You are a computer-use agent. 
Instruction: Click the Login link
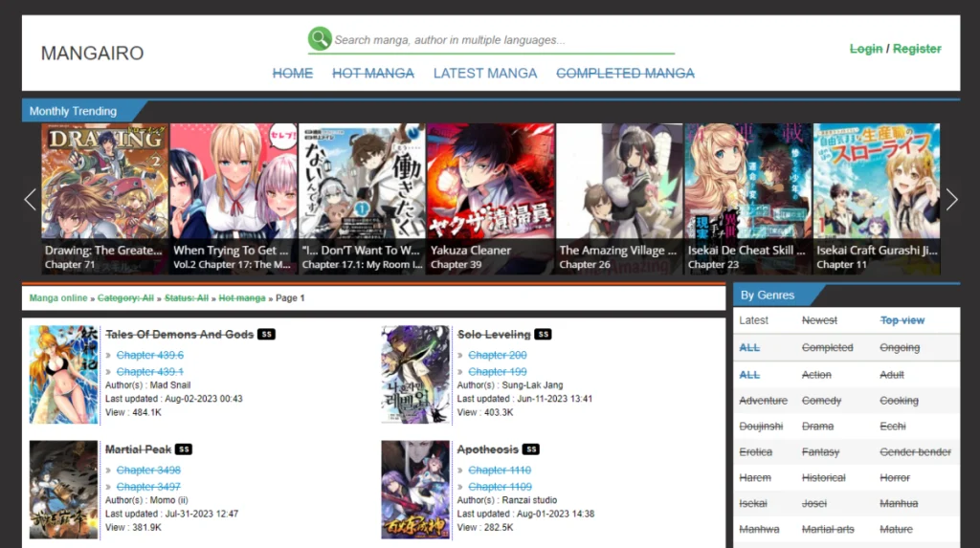click(x=865, y=49)
